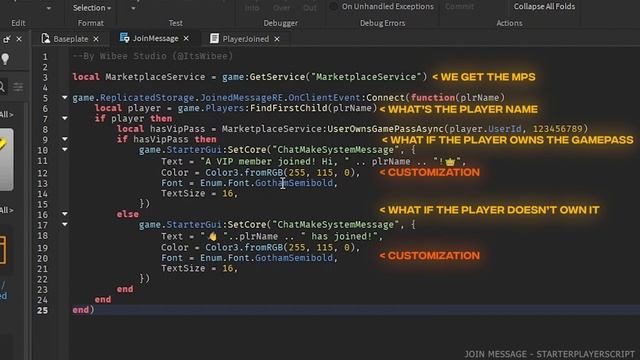
Task: Collapse the fold at line 9
Action: click(x=64, y=139)
